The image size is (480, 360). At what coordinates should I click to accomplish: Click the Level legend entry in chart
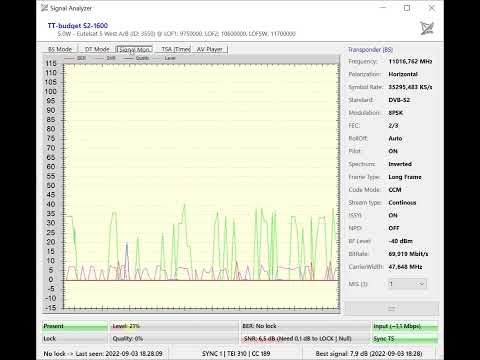pos(165,58)
